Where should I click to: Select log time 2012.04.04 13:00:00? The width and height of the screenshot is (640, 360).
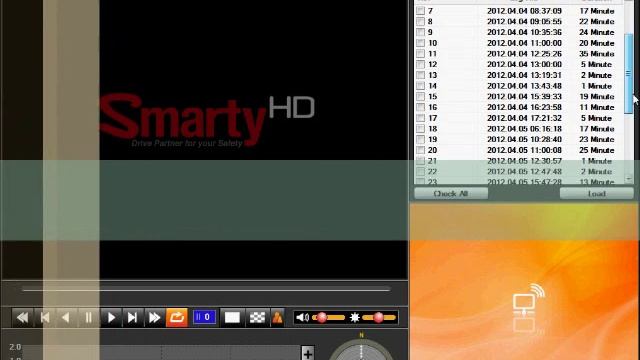524,64
